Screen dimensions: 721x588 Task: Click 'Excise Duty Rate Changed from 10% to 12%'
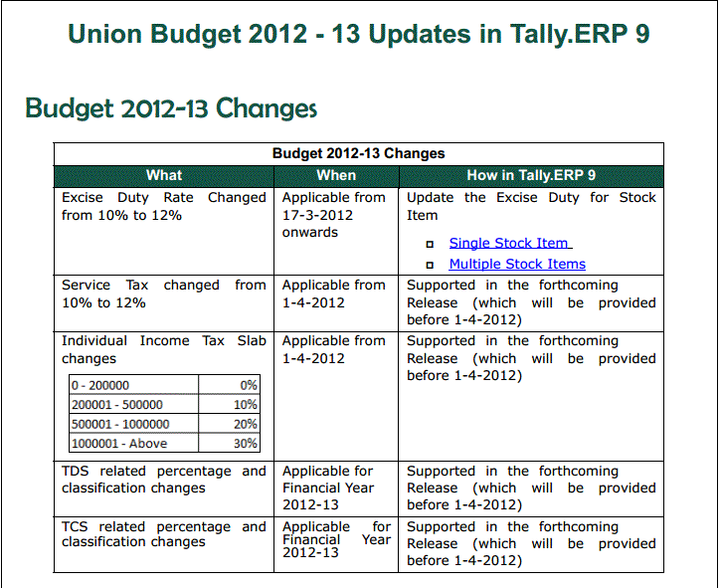tap(164, 206)
